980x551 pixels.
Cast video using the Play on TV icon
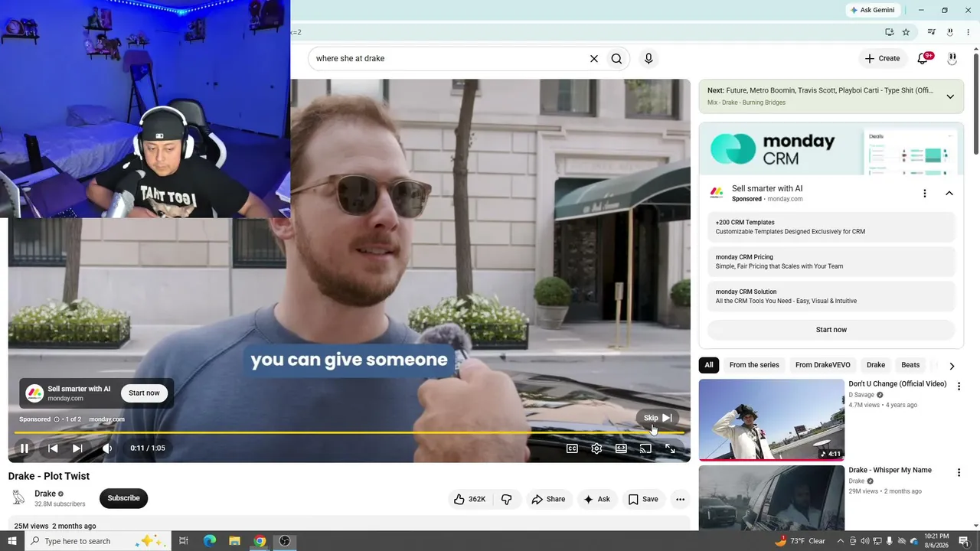645,448
